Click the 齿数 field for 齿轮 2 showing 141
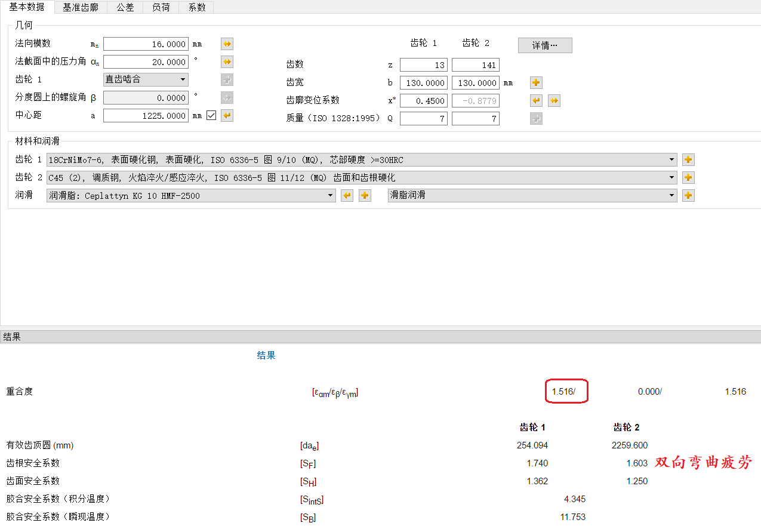This screenshot has width=761, height=532. point(476,65)
